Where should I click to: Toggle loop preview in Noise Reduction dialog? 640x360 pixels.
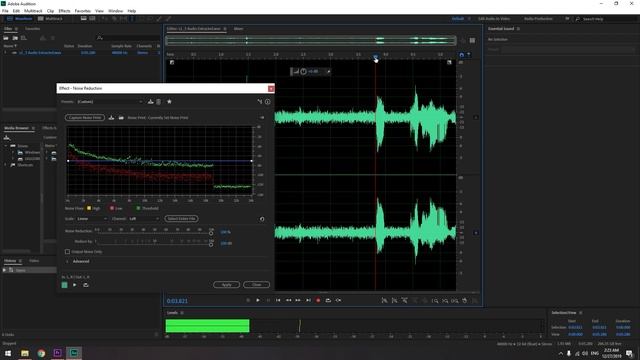(x=85, y=285)
